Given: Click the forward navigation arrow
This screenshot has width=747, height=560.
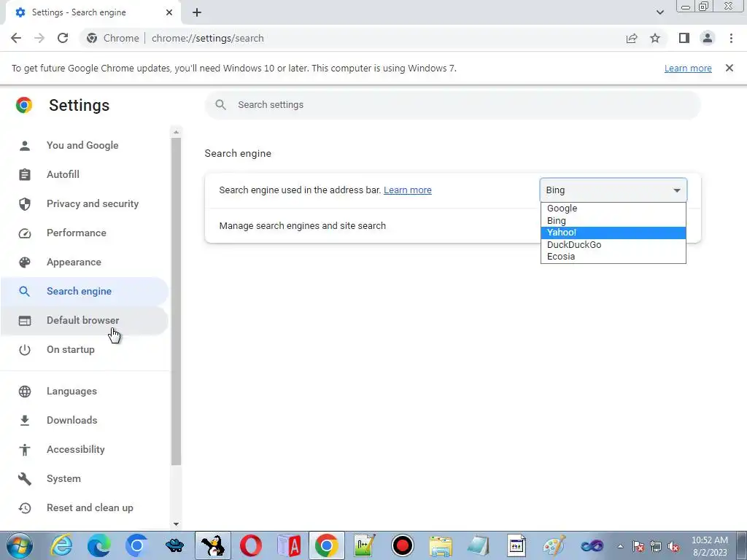Looking at the screenshot, I should click(39, 38).
